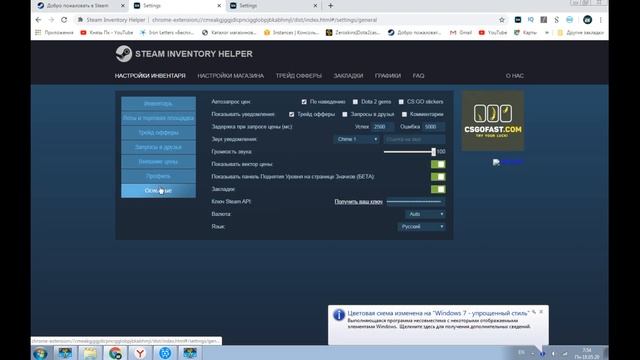This screenshot has height=360, width=640.
Task: Select Инвентарь sidebar section
Action: (158, 104)
